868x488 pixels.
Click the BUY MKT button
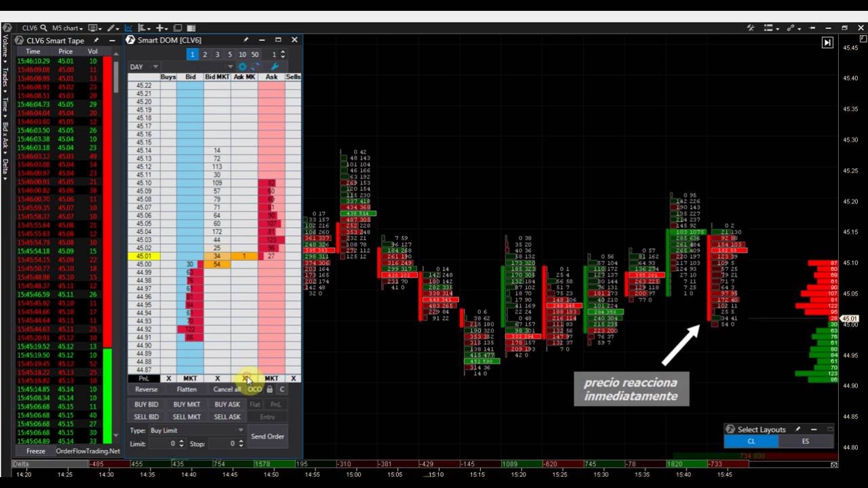coord(186,405)
